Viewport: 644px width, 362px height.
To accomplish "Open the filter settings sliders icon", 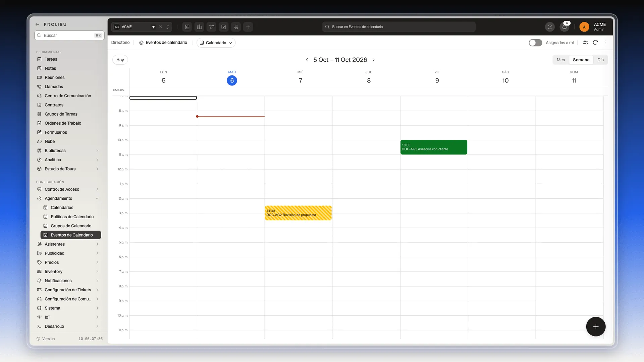I will point(585,43).
